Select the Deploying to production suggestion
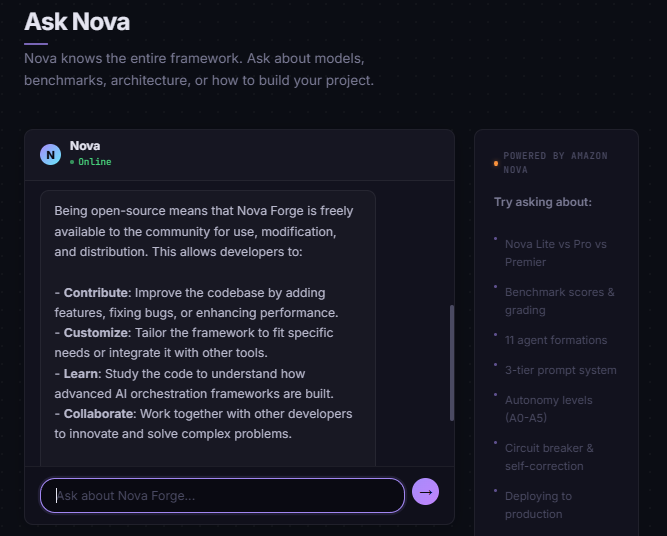667x536 pixels. point(538,505)
